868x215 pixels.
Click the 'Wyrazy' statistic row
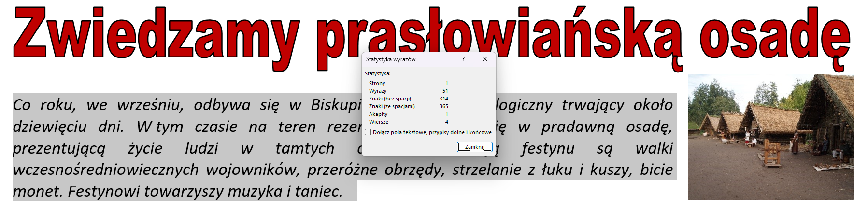pyautogui.click(x=408, y=91)
